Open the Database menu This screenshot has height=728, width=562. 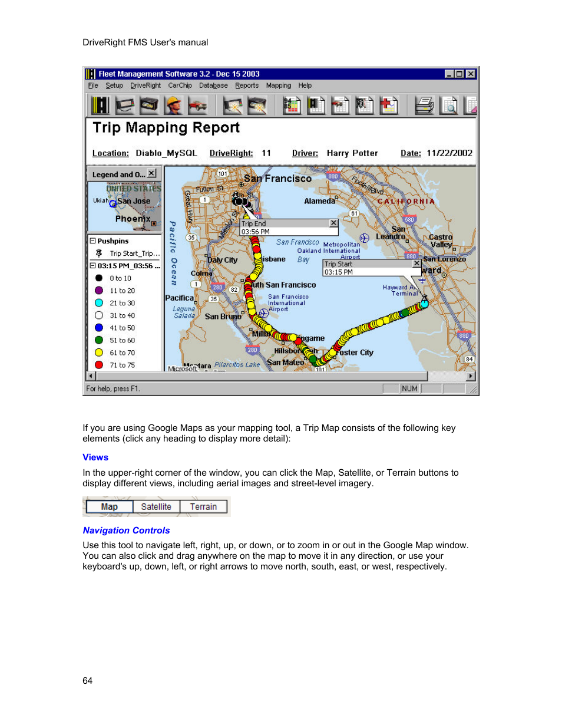pos(213,85)
